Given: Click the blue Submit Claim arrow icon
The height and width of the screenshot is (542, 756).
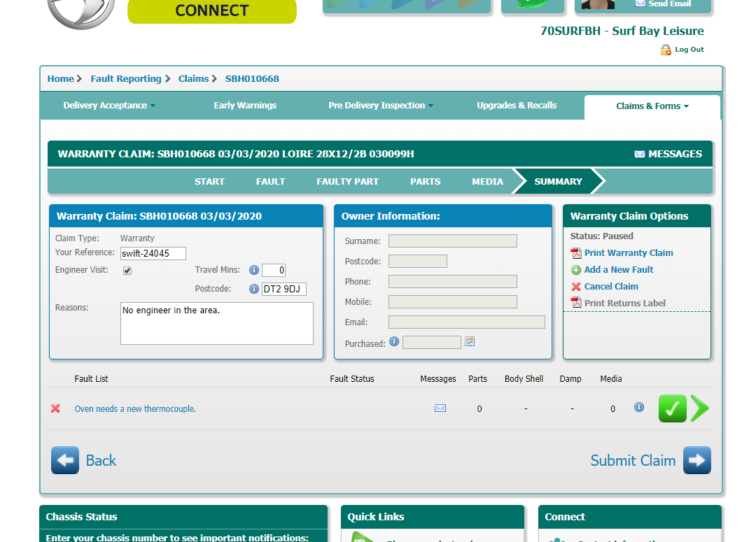Looking at the screenshot, I should coord(697,460).
